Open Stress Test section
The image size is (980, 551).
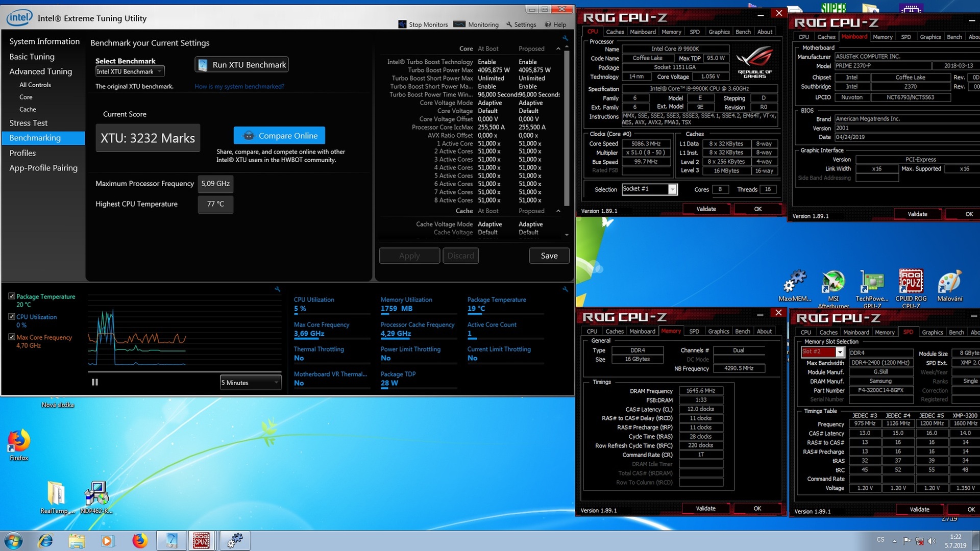28,123
